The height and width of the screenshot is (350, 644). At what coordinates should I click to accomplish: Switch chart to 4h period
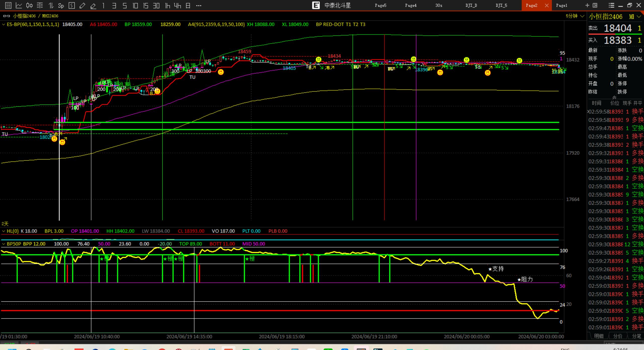177,5
